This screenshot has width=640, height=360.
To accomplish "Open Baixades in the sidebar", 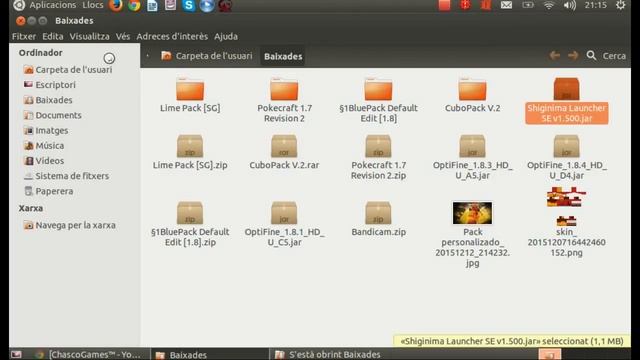I will [x=48, y=100].
